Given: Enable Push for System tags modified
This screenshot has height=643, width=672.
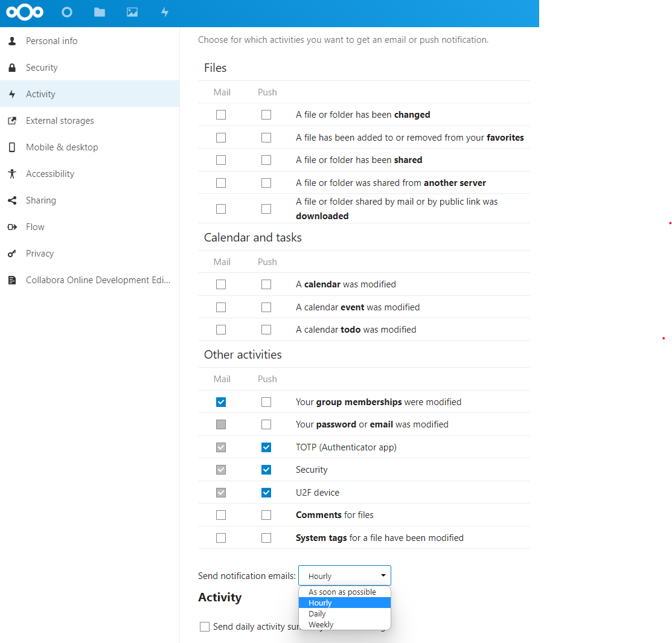Looking at the screenshot, I should pyautogui.click(x=266, y=537).
